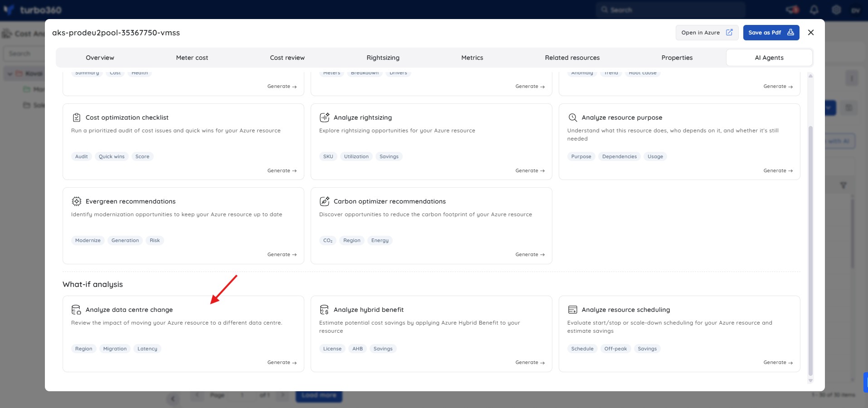Click the download icon in Save as Pdf

790,32
